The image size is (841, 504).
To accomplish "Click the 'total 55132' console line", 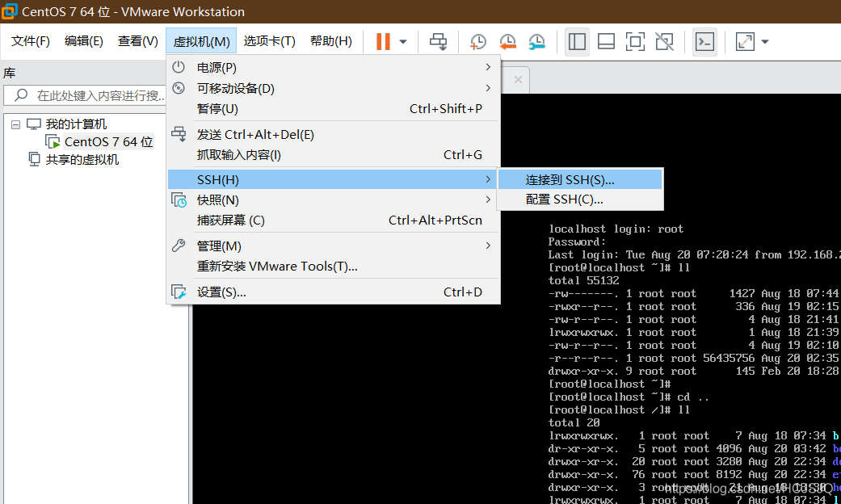I will click(x=583, y=280).
